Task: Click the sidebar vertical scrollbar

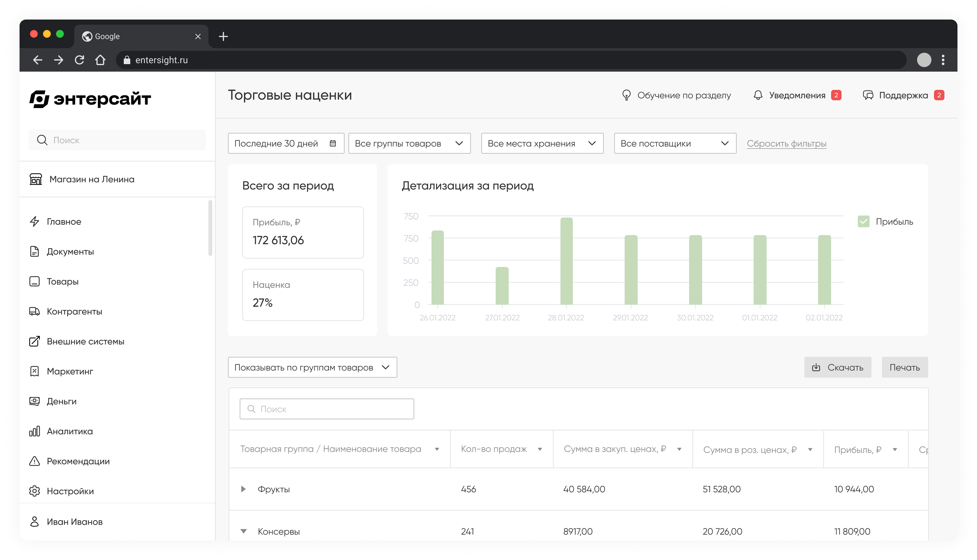Action: point(210,228)
